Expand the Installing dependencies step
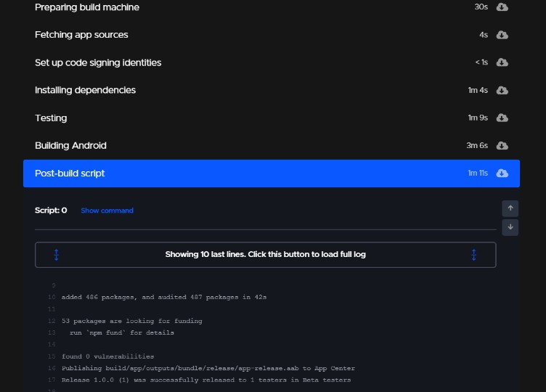546x392 pixels. point(272,90)
